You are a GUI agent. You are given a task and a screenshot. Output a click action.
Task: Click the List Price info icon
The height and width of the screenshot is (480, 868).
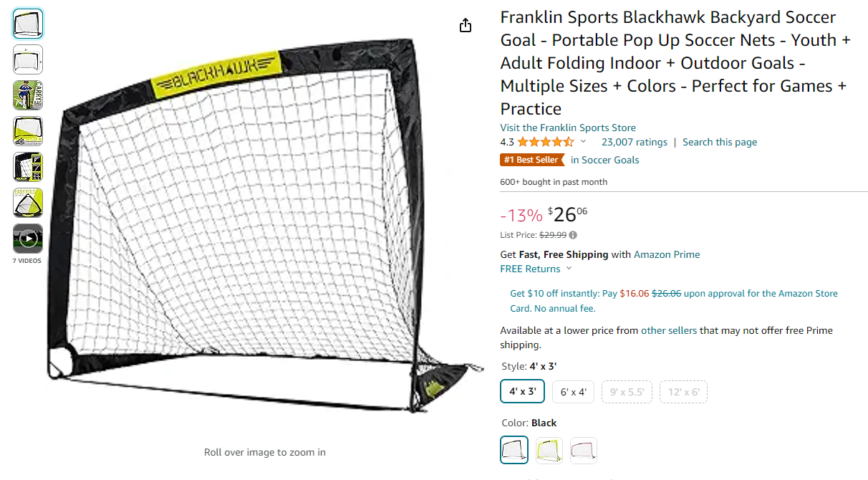573,235
